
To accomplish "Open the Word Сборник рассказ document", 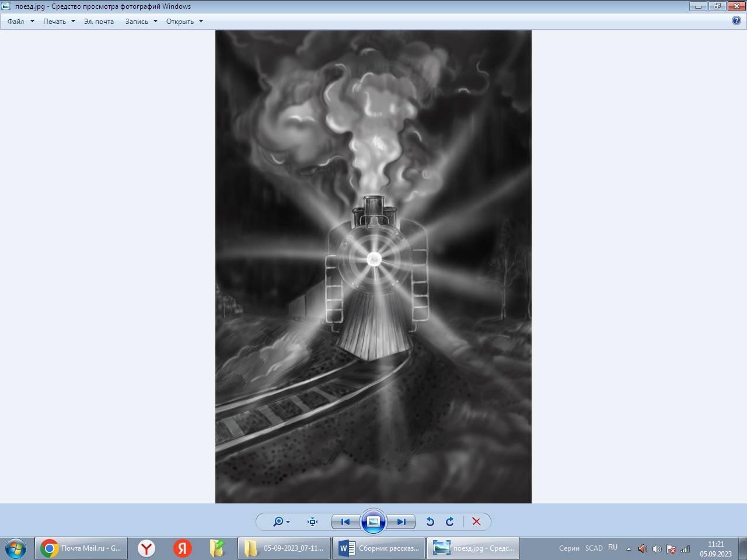I will [378, 548].
